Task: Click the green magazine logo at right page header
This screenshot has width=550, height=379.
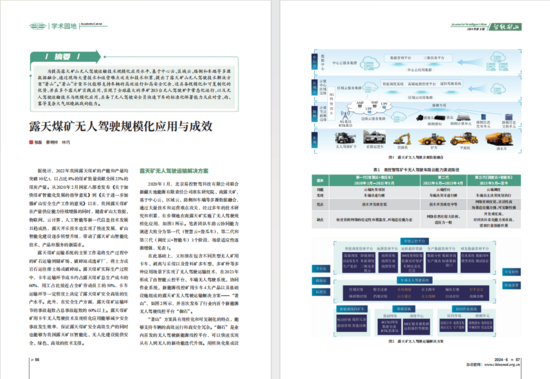Action: tap(505, 27)
